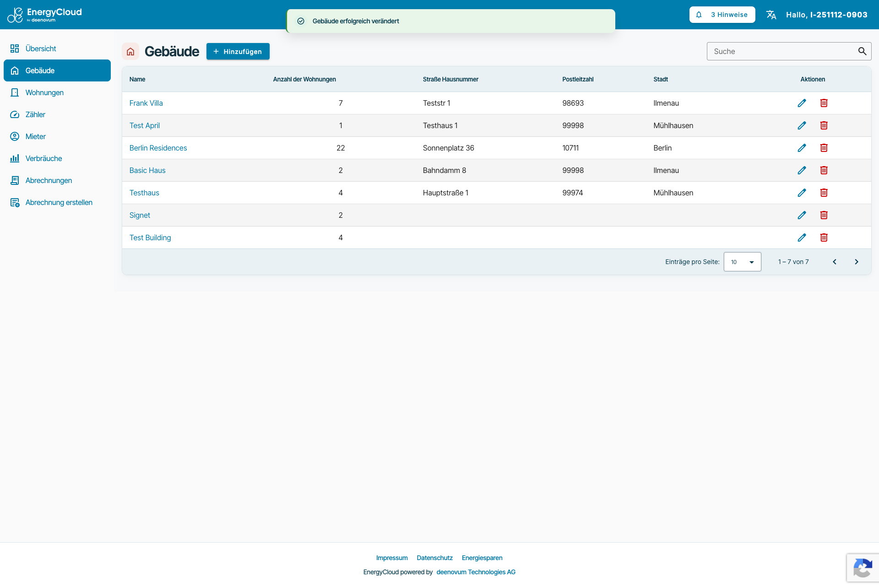879x588 pixels.
Task: Open Wohnungen in the sidebar
Action: (57, 92)
